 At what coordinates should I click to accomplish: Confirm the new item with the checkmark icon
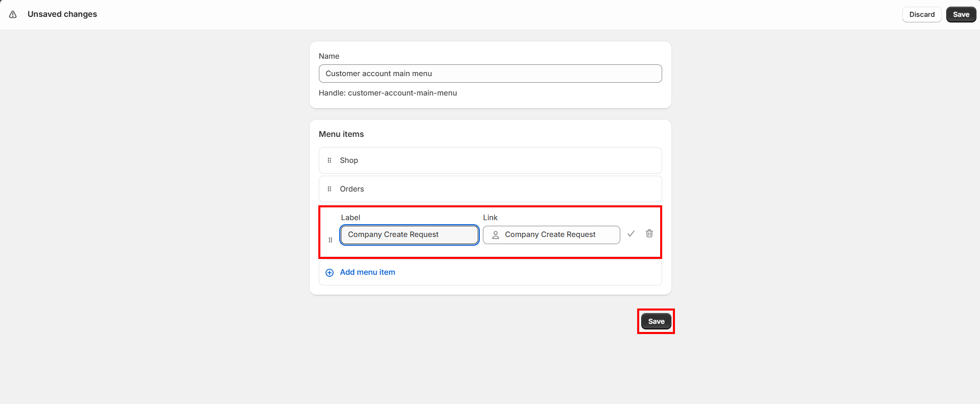tap(631, 233)
